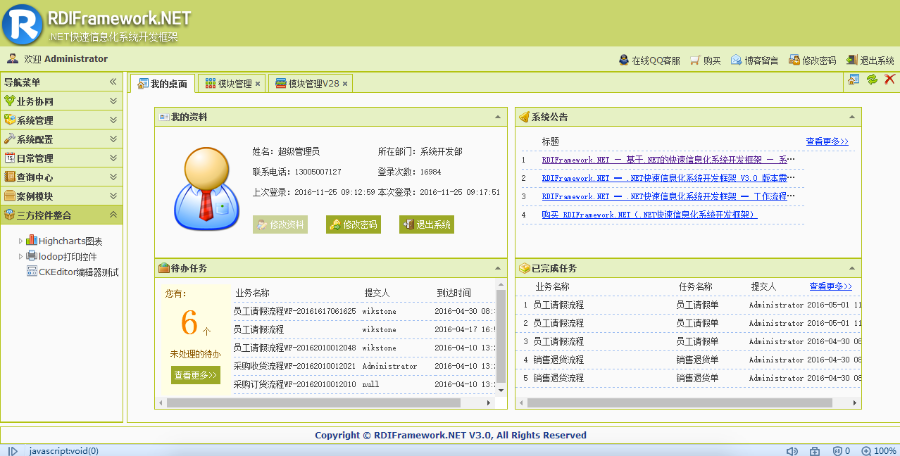Open the 购买 RDIFramework.NET announcement link
Screen dimensions: 900x456
649,215
